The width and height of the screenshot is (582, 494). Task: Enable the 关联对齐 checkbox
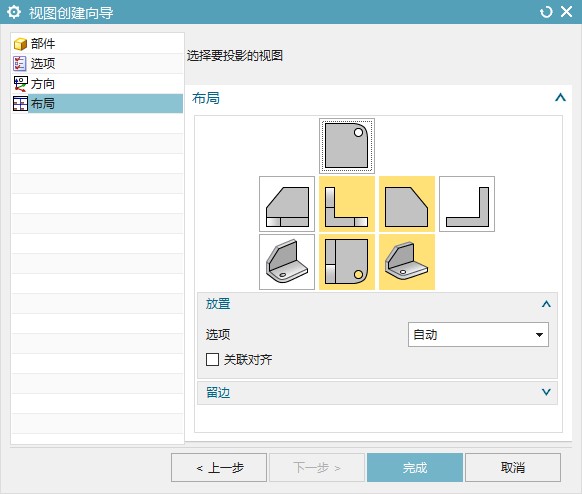point(212,359)
